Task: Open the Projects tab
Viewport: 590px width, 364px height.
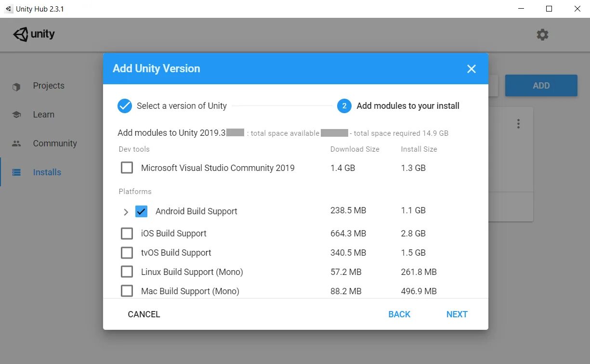Action: (48, 86)
